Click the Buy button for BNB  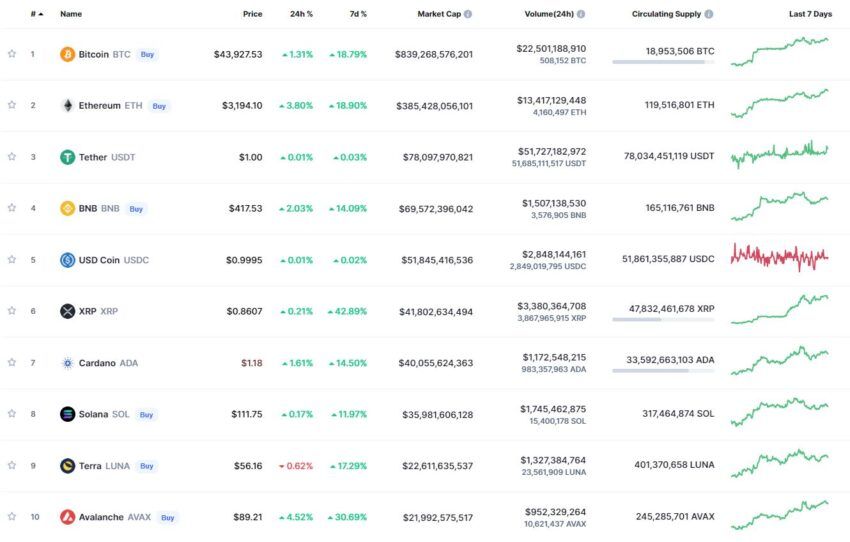(136, 209)
